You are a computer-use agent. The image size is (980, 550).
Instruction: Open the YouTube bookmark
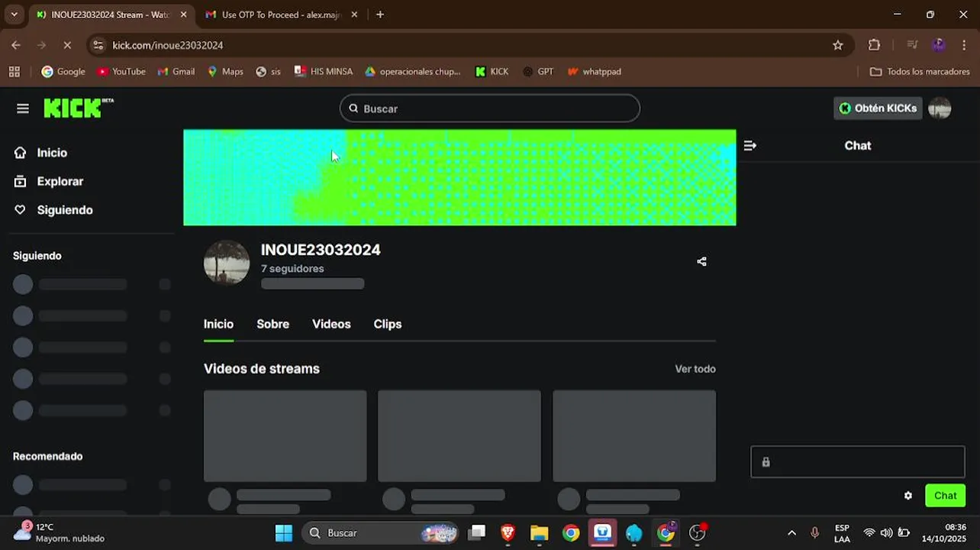click(x=121, y=72)
